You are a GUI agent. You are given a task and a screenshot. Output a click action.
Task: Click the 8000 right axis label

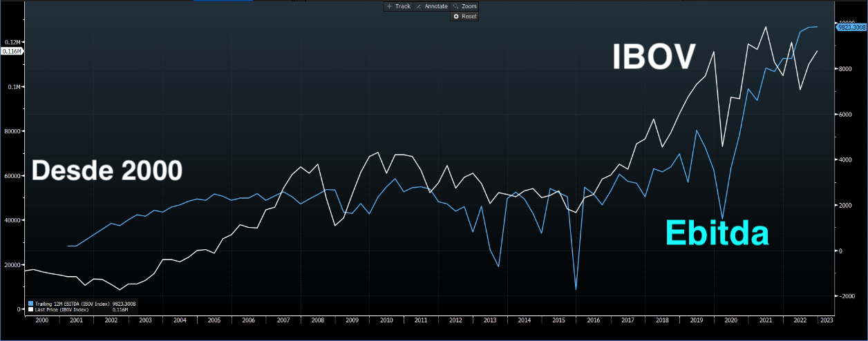tap(845, 69)
